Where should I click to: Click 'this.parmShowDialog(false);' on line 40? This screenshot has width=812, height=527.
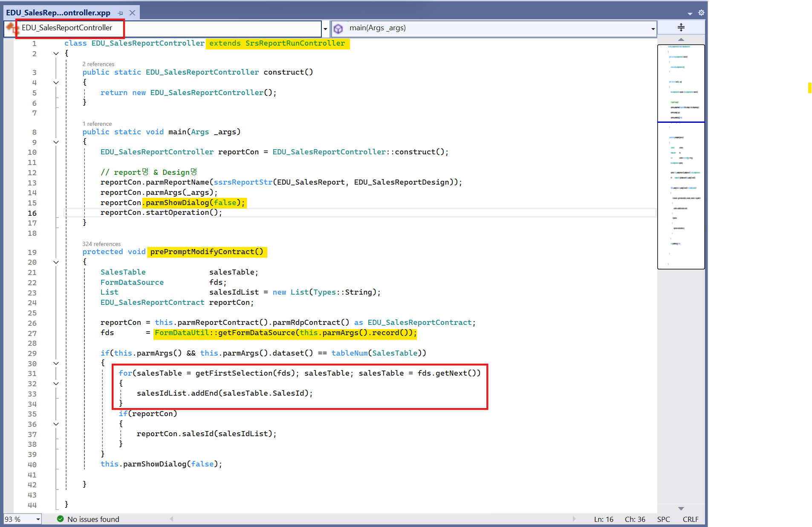pyautogui.click(x=161, y=464)
